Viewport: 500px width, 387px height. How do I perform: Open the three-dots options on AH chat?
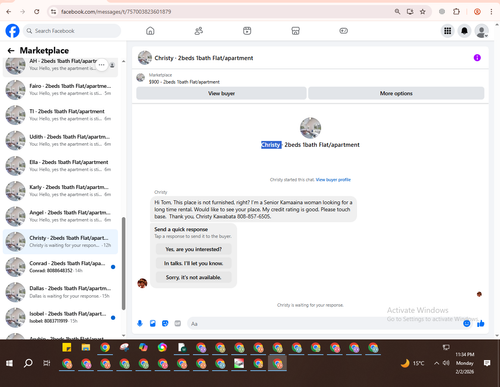[x=102, y=65]
